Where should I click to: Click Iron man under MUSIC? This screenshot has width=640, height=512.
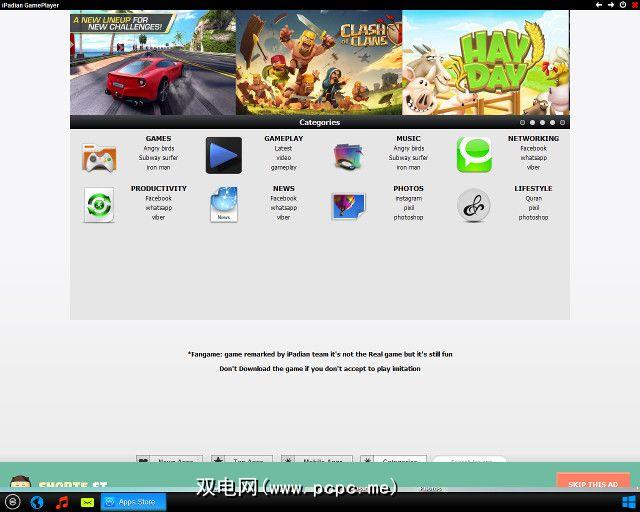coord(409,167)
